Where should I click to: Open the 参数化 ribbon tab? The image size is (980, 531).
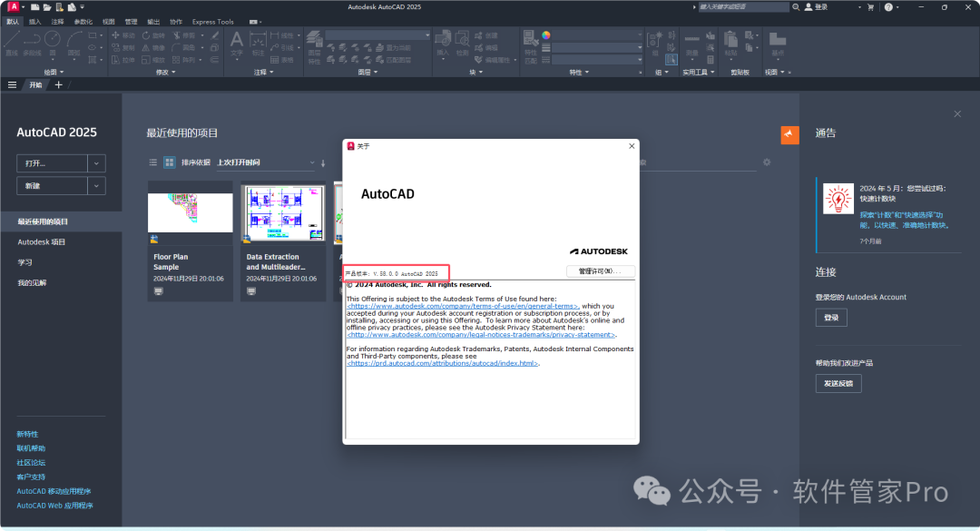pos(83,21)
